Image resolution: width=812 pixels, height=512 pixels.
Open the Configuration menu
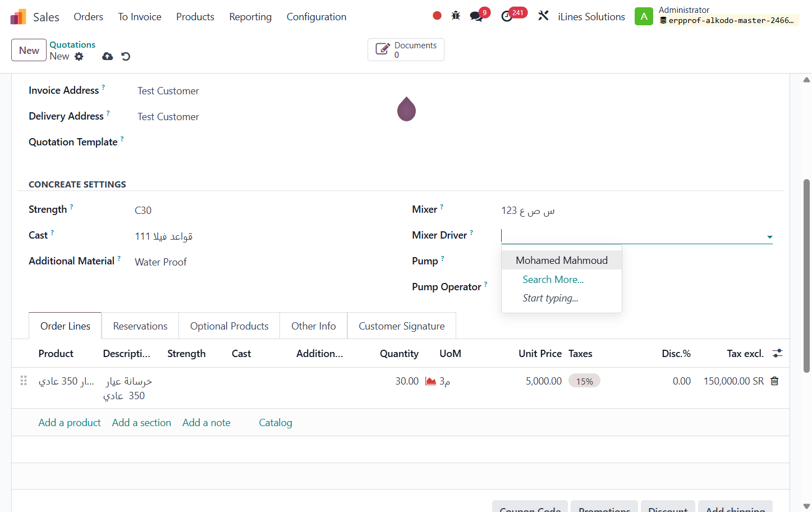[316, 17]
